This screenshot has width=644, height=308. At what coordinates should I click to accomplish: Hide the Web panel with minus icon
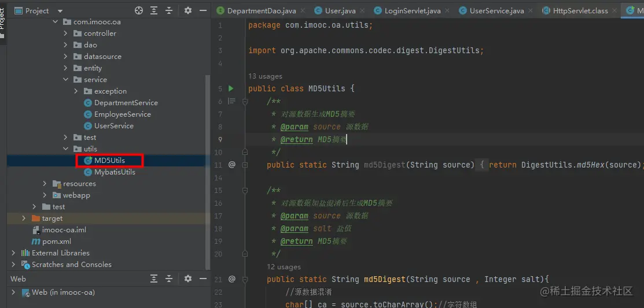tap(203, 279)
